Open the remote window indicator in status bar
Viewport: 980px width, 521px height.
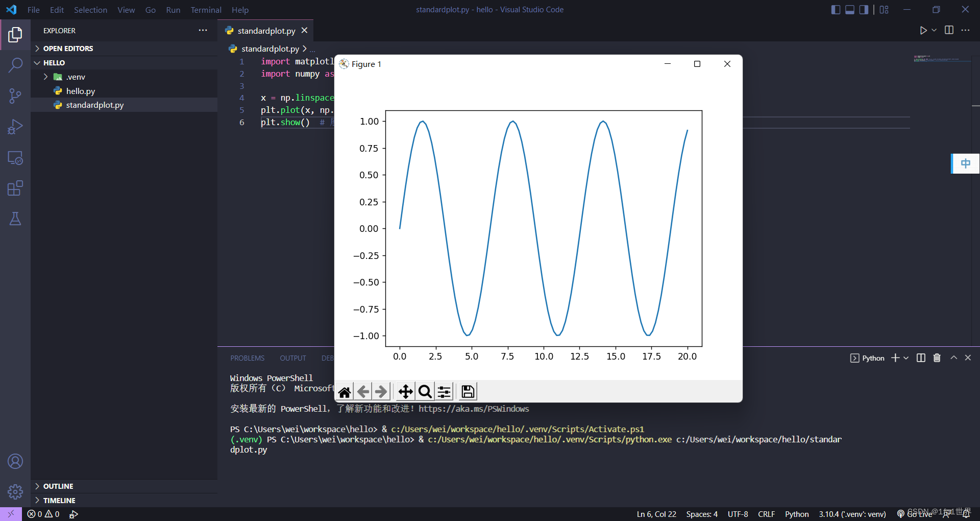11,514
